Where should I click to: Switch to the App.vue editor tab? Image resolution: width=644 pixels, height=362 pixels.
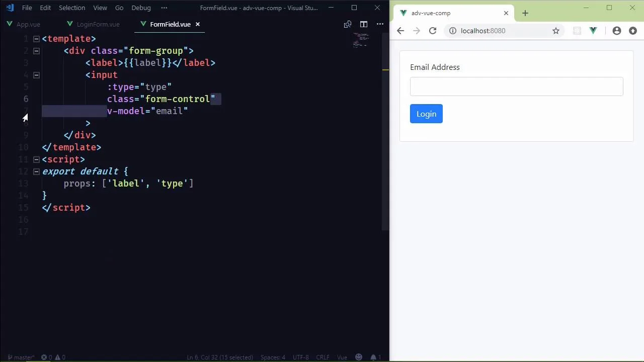pyautogui.click(x=24, y=24)
